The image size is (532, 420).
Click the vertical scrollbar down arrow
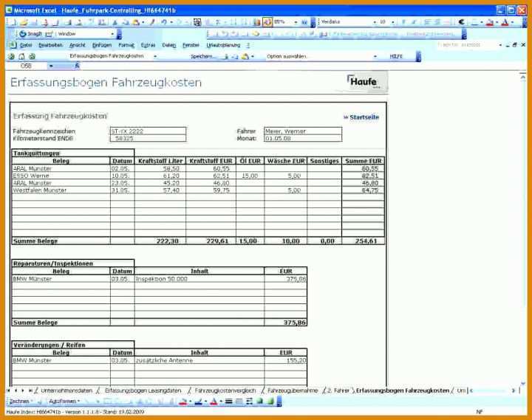point(523,384)
